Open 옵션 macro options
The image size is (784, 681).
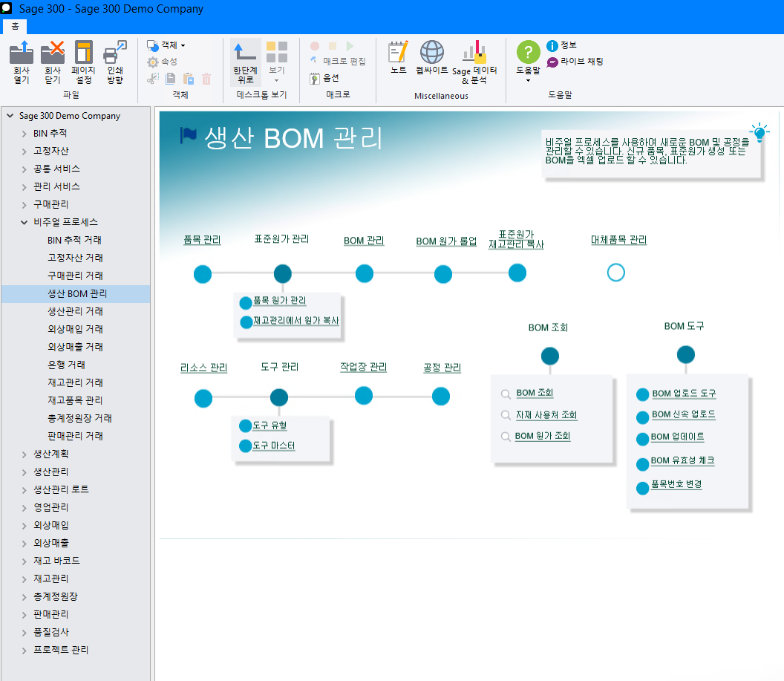(x=324, y=78)
